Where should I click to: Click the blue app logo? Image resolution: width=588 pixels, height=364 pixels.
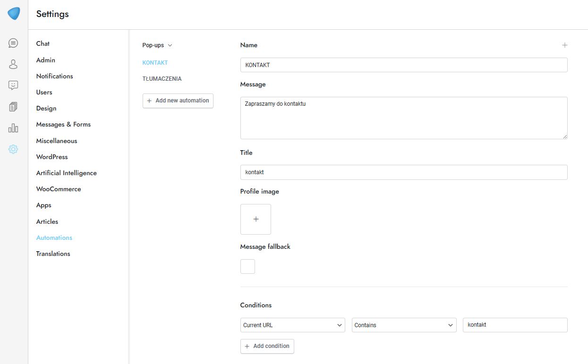(x=14, y=14)
